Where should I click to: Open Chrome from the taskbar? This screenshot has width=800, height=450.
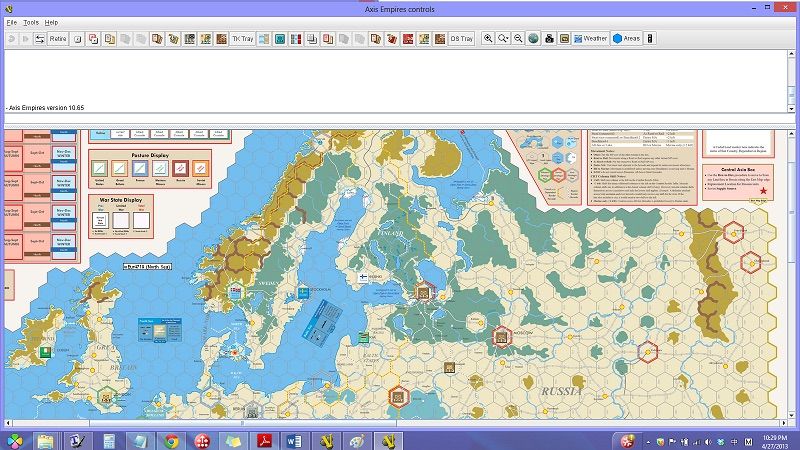[171, 441]
